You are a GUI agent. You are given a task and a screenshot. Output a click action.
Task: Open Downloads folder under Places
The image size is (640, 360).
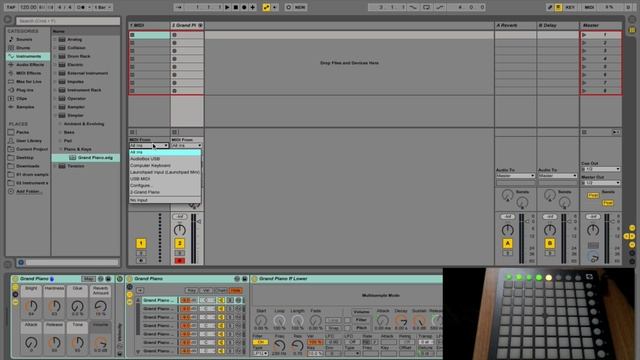28,166
